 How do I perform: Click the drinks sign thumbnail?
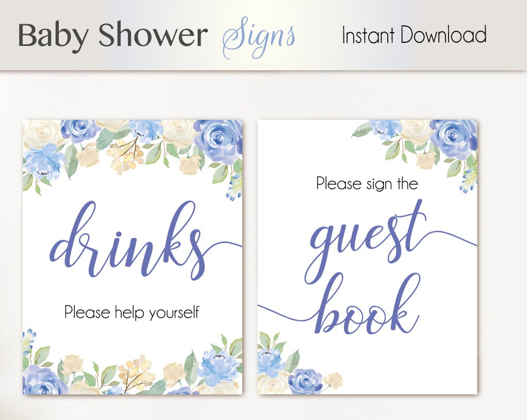[133, 257]
